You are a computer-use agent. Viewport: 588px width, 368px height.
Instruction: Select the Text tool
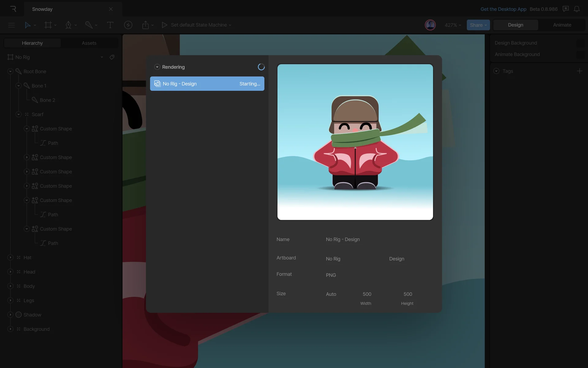(110, 25)
